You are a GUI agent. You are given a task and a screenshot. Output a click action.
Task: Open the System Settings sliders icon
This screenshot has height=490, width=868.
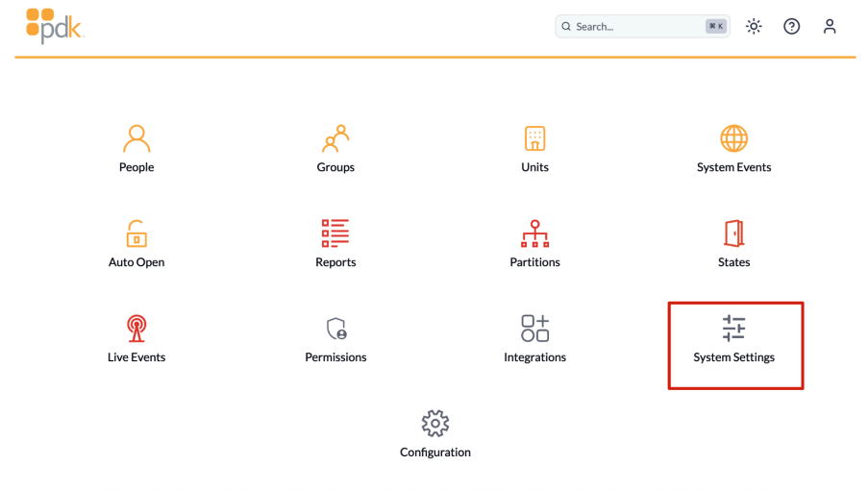click(734, 329)
